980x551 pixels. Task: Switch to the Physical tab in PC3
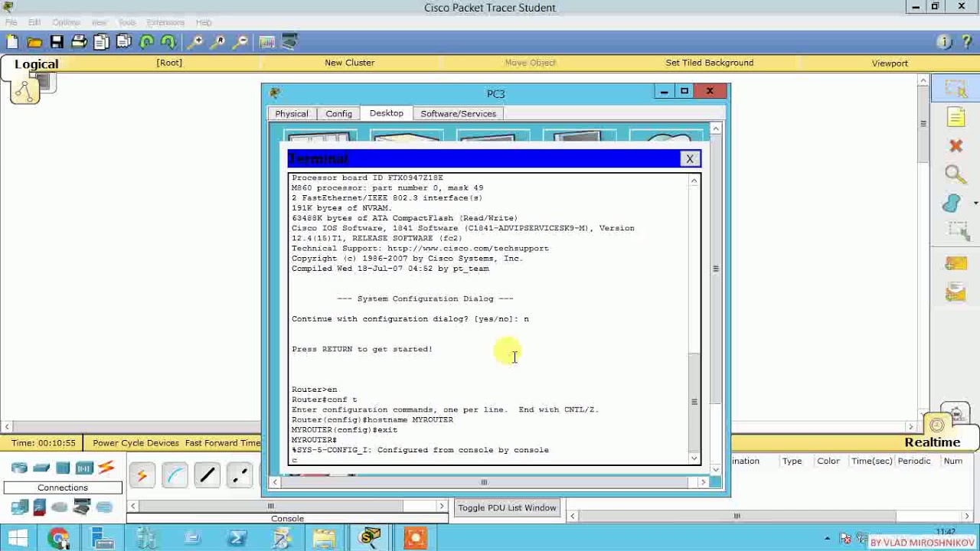[292, 113]
